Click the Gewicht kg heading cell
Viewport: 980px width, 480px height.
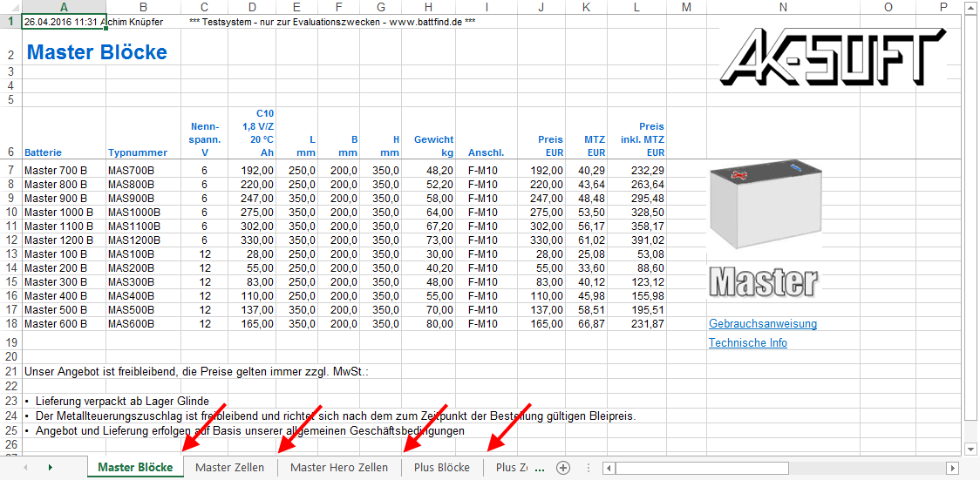[x=429, y=133]
